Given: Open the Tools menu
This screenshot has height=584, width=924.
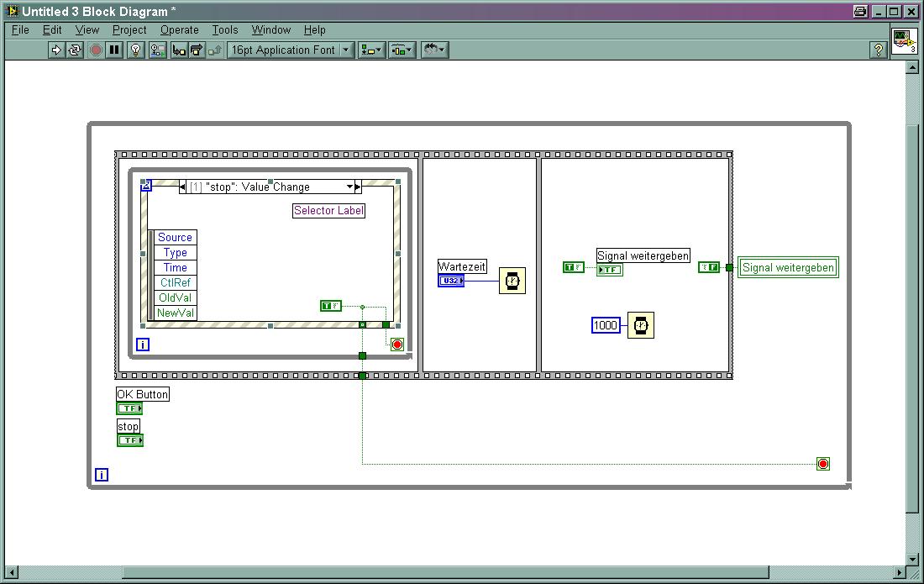Looking at the screenshot, I should pos(224,30).
